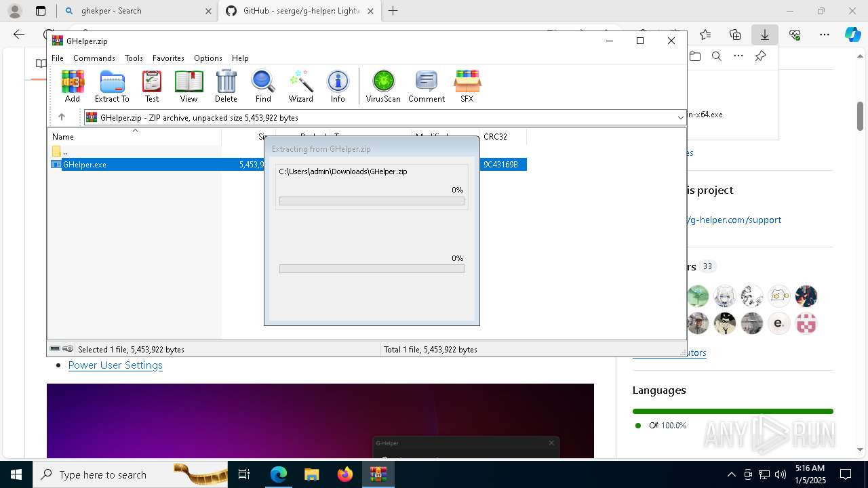This screenshot has width=868, height=488.
Task: Open the Help menu
Action: (x=240, y=58)
